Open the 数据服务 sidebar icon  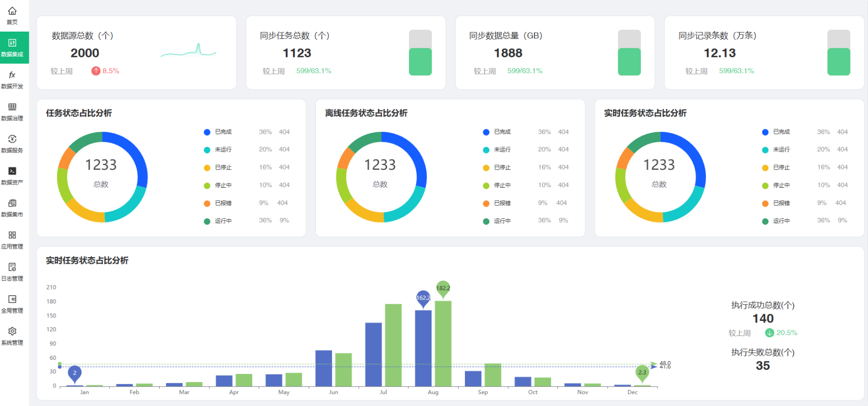click(12, 139)
